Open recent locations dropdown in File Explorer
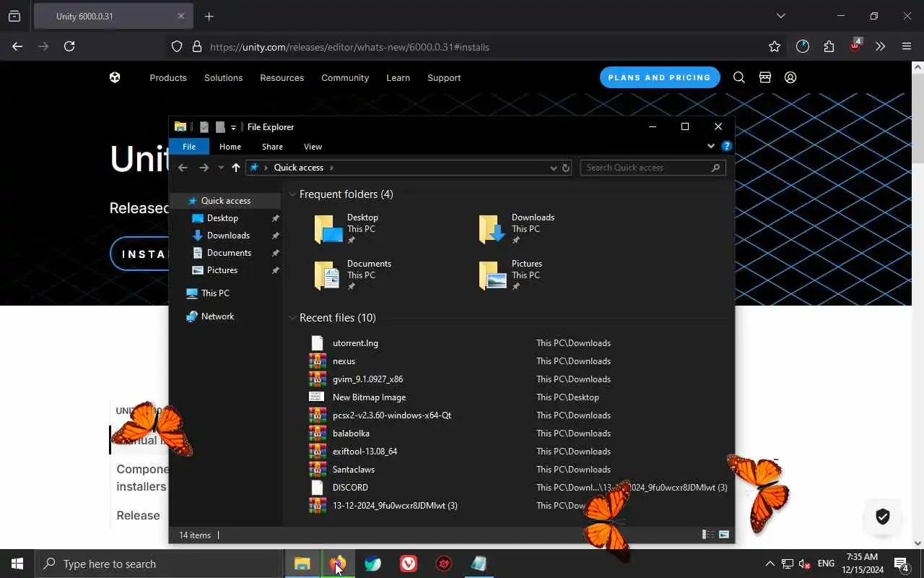This screenshot has height=578, width=924. (221, 168)
